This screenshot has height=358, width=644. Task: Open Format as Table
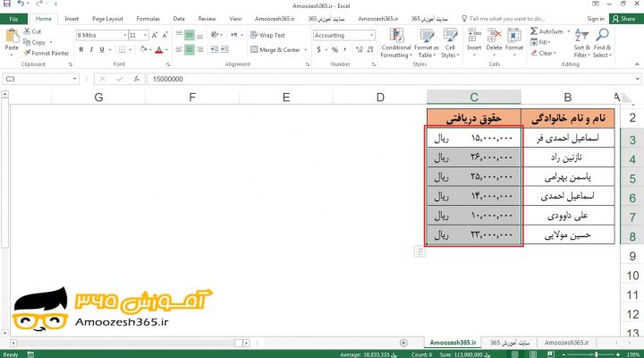point(427,43)
